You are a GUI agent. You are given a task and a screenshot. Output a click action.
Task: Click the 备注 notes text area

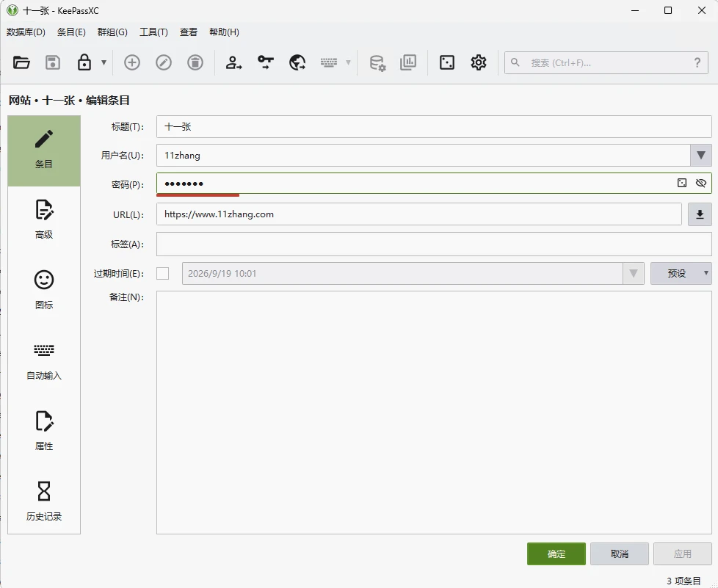point(434,412)
